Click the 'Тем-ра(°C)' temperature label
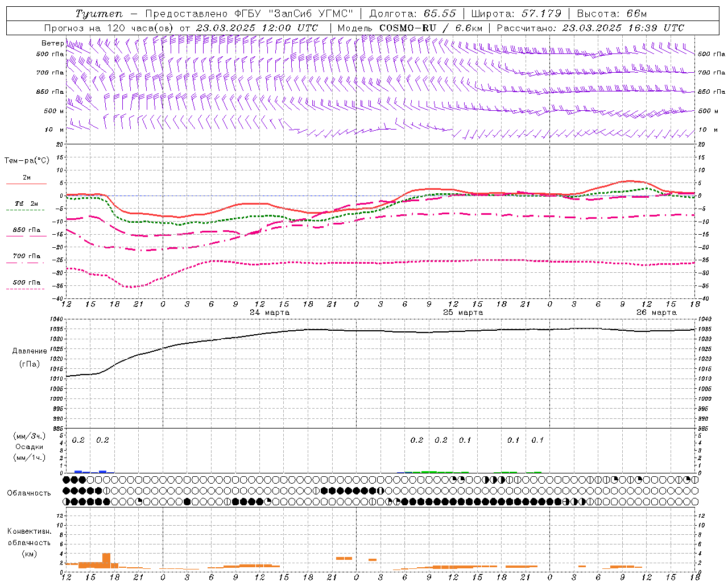This screenshot has width=728, height=582. pos(27,161)
